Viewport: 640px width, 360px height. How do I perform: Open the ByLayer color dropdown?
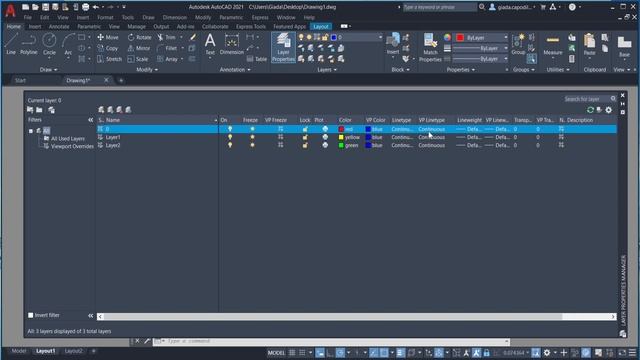505,38
